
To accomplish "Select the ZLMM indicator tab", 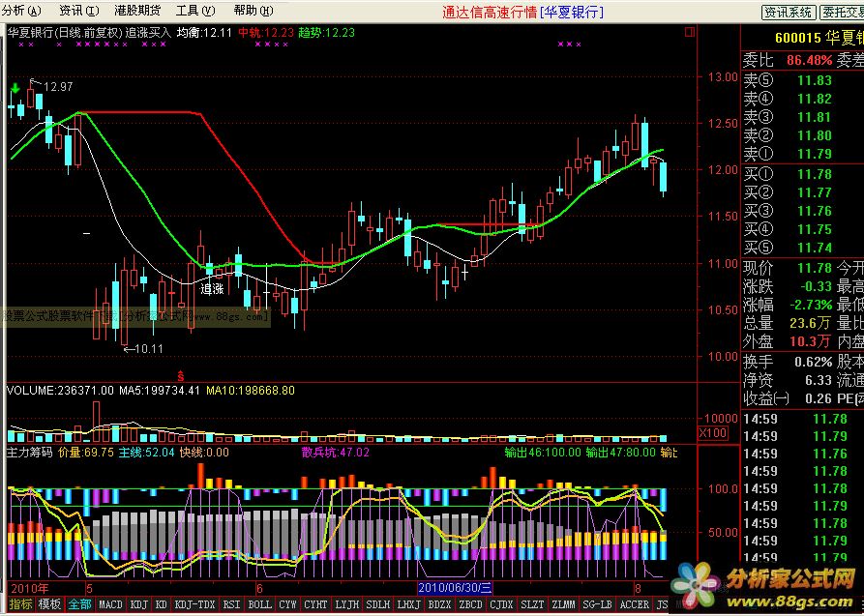I will coord(563,604).
